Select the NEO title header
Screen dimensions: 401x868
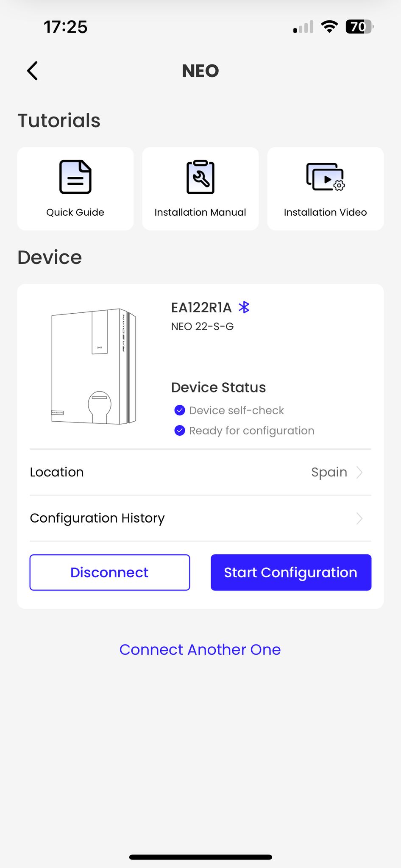200,71
